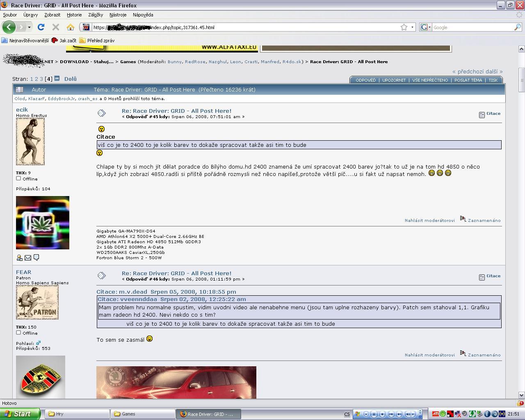The height and width of the screenshot is (420, 525).
Task: Collapse the page list with the minus icon
Action: [57, 78]
